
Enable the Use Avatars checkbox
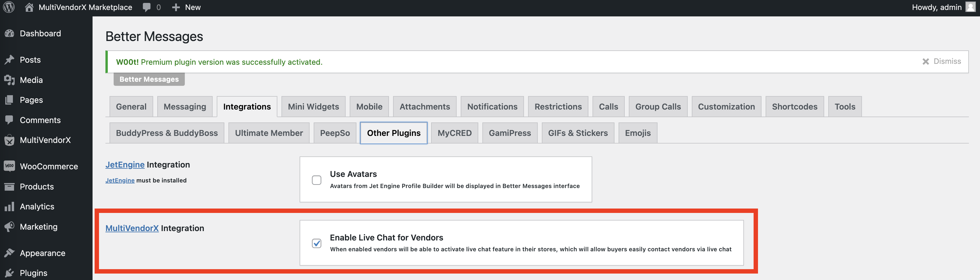click(x=317, y=180)
